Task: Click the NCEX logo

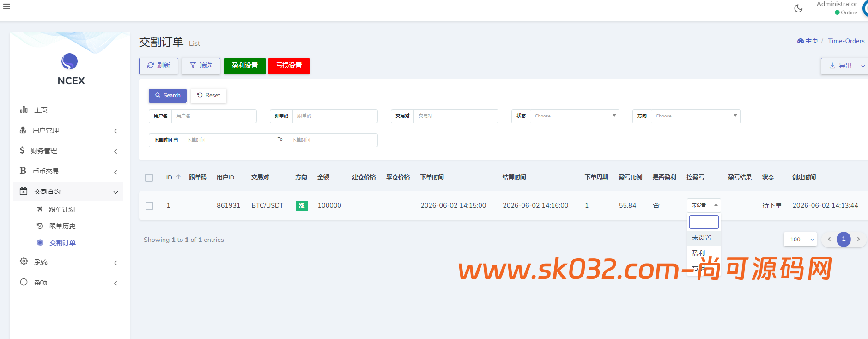Action: coord(70,62)
